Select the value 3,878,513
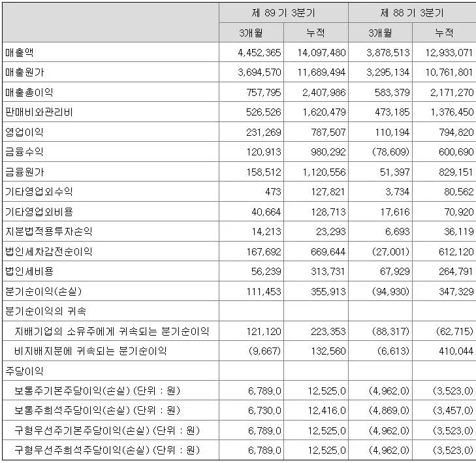 coord(388,52)
